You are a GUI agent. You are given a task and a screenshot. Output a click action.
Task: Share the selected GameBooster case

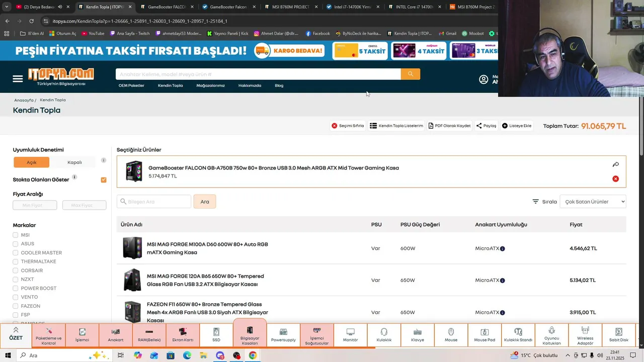(615, 164)
